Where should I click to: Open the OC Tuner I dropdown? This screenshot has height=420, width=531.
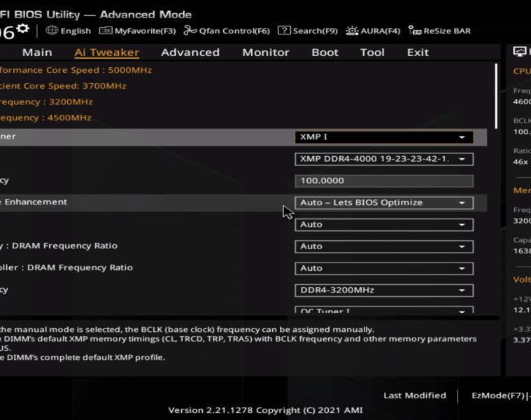coord(384,310)
